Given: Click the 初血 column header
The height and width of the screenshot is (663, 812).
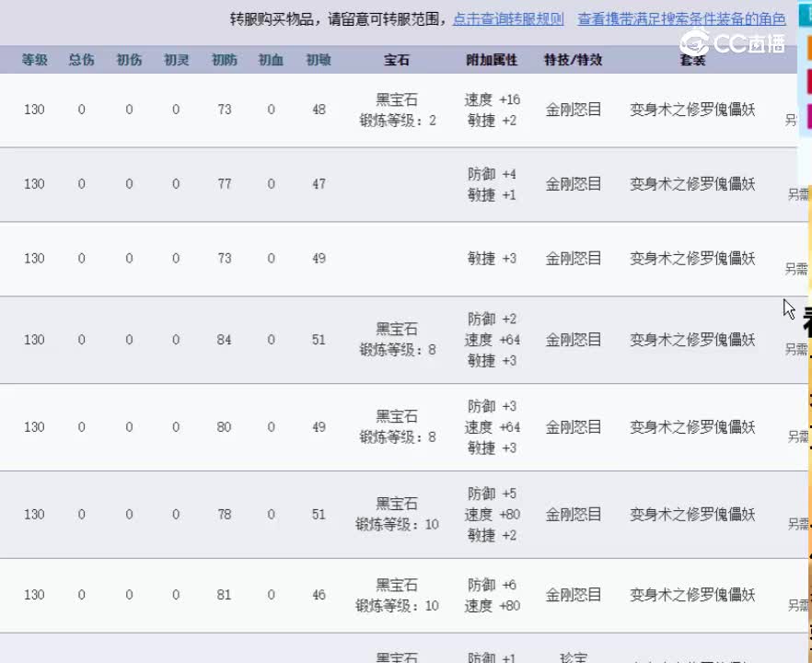Looking at the screenshot, I should (x=271, y=60).
